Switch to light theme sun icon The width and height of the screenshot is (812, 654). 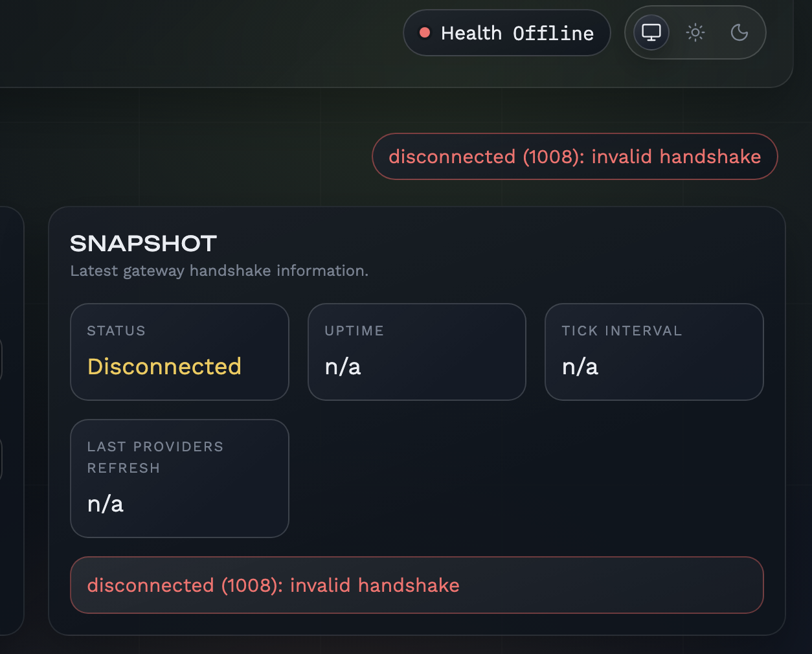(x=695, y=32)
